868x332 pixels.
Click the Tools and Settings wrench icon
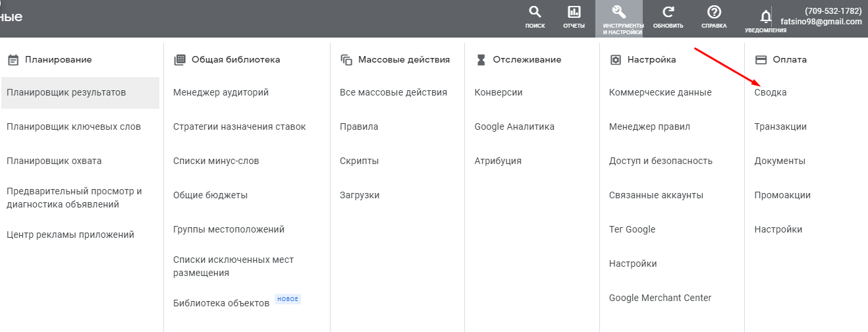pyautogui.click(x=618, y=13)
